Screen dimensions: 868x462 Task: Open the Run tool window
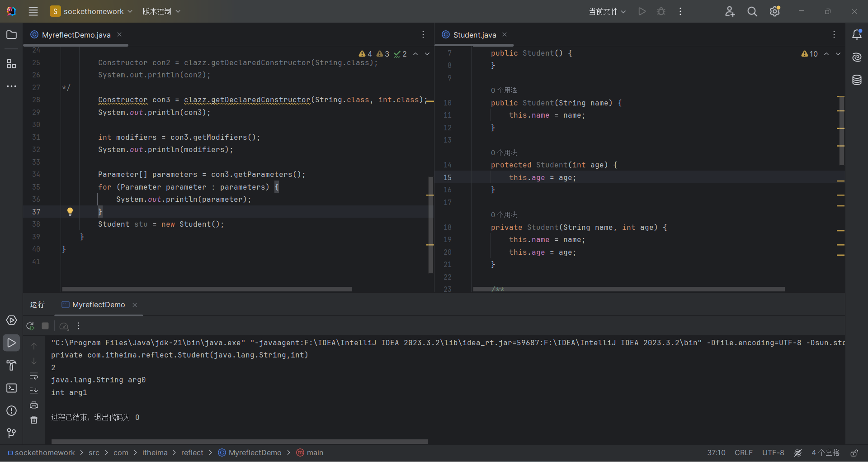click(11, 343)
